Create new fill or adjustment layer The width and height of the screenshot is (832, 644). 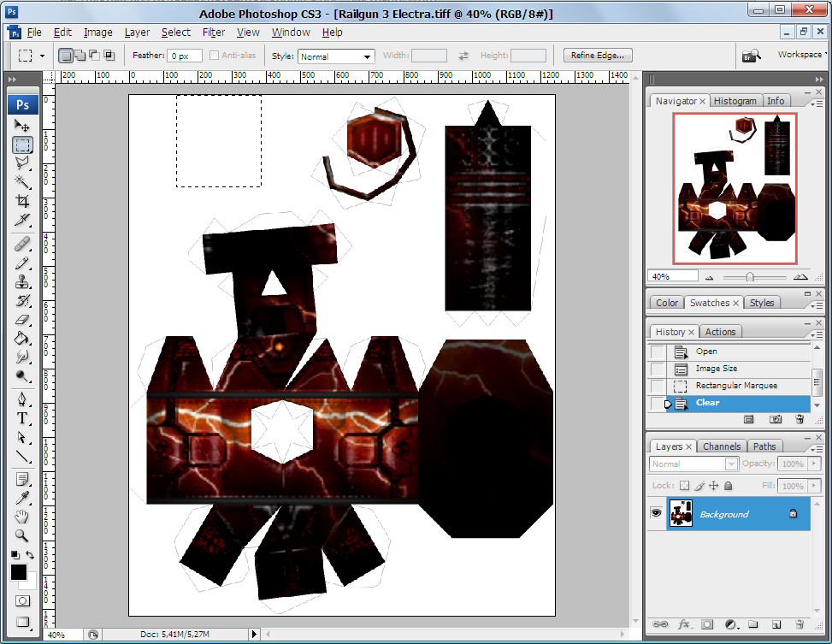pyautogui.click(x=731, y=624)
